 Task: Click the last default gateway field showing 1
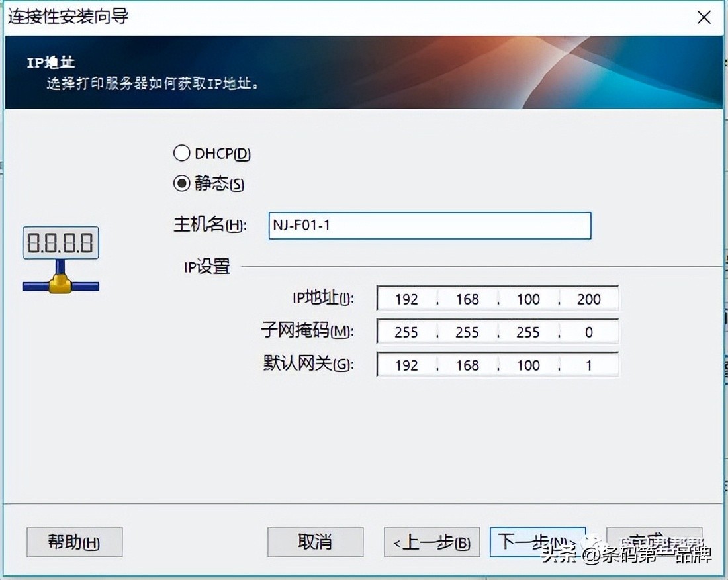click(589, 365)
